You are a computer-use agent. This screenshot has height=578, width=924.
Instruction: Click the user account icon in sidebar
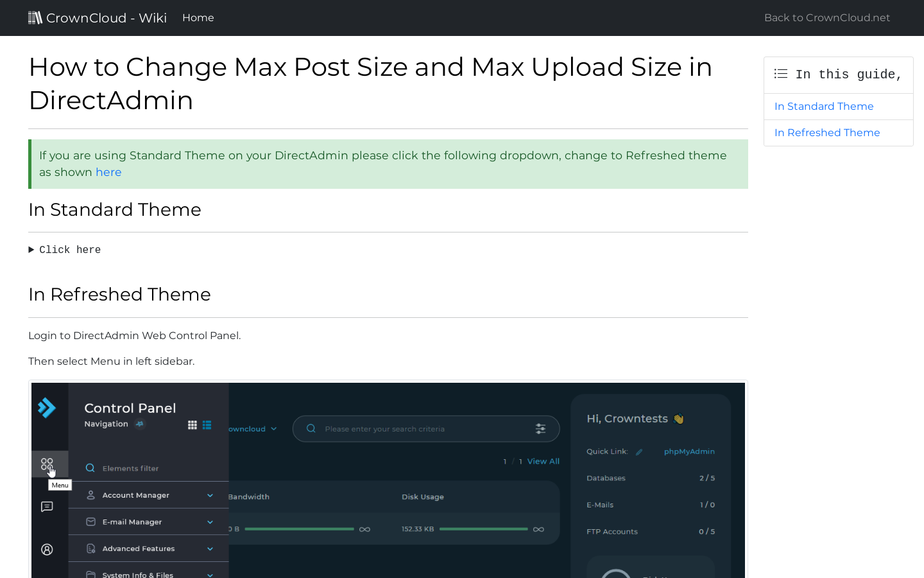(47, 549)
